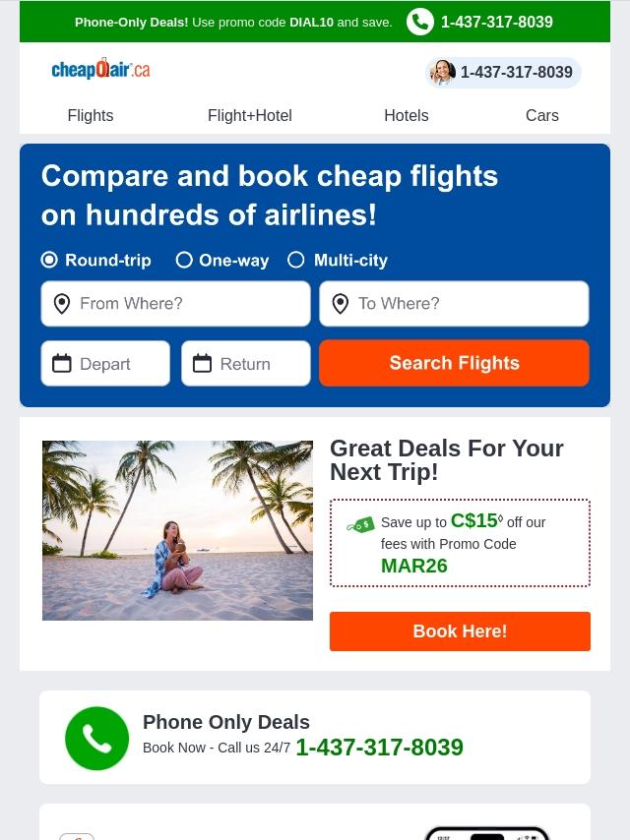This screenshot has height=840, width=630.
Task: Select the Multi-city radio option
Action: (x=296, y=260)
